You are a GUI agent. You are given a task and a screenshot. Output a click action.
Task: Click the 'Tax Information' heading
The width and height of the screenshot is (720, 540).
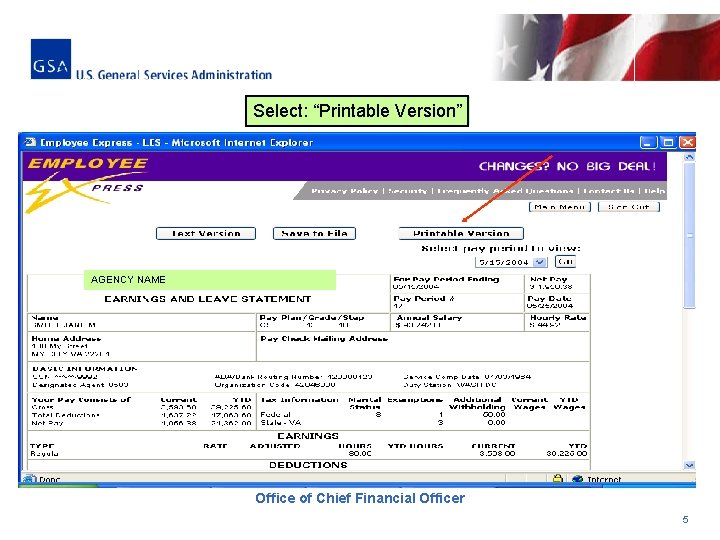coord(299,399)
